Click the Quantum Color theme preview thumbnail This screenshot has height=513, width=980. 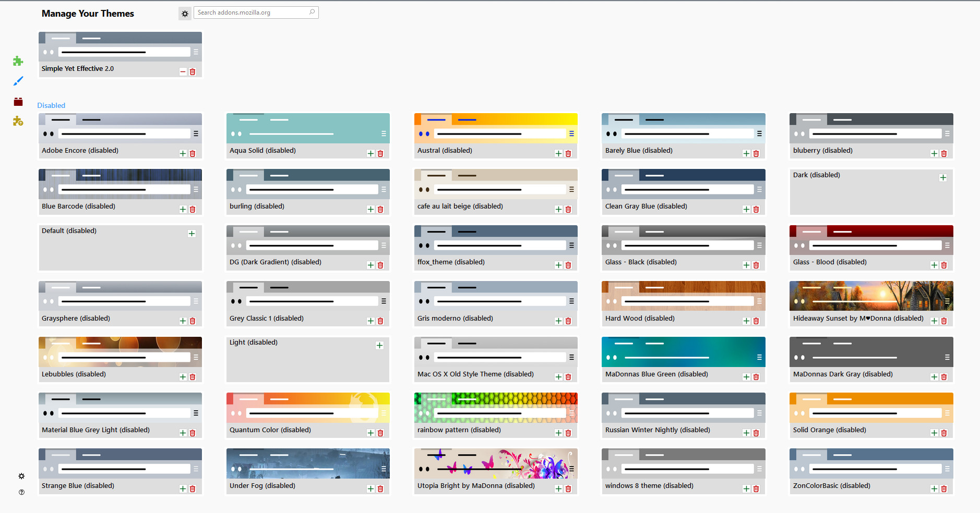coord(308,408)
